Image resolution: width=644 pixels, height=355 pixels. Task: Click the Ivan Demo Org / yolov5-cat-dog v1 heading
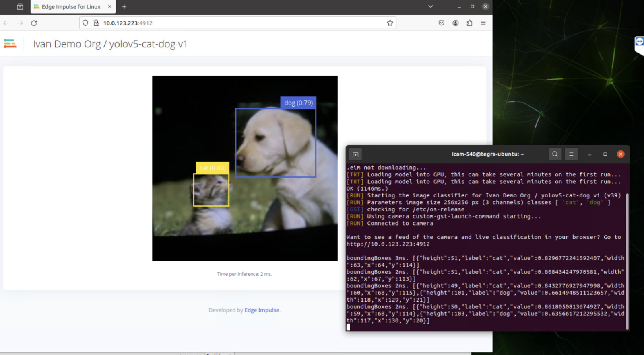(110, 44)
